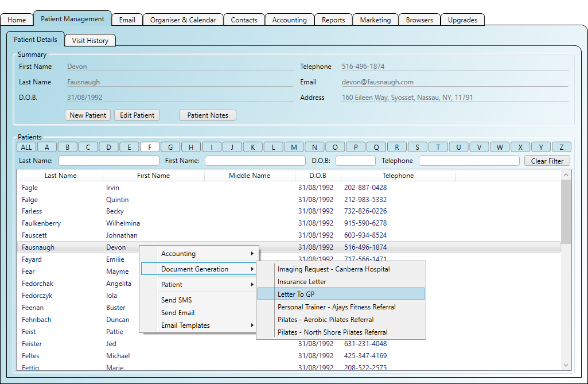Open the Accounting application tab
Viewport: 588px width, 384px height.
click(x=289, y=19)
